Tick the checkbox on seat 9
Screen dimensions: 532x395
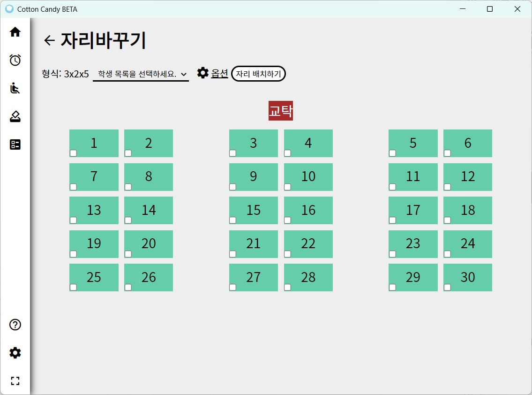[233, 187]
